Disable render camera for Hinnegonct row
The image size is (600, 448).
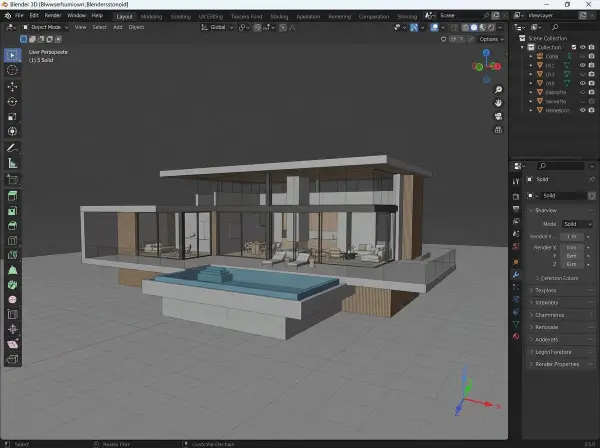[592, 110]
